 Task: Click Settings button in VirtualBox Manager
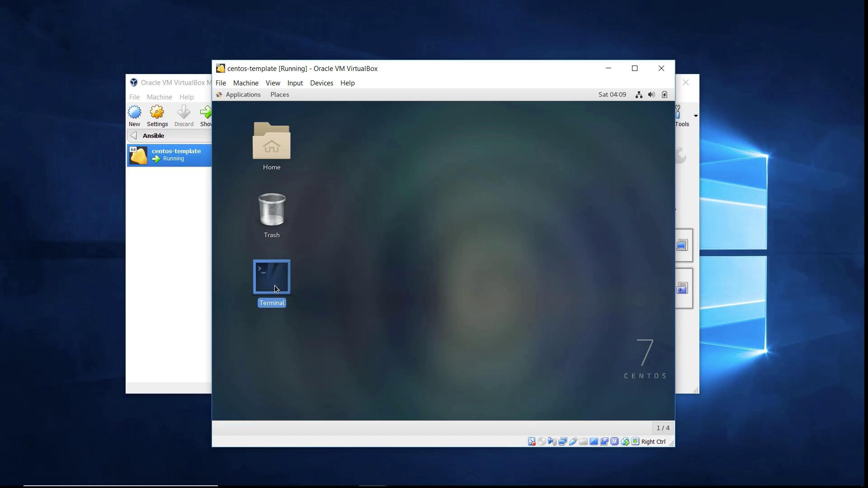(157, 116)
